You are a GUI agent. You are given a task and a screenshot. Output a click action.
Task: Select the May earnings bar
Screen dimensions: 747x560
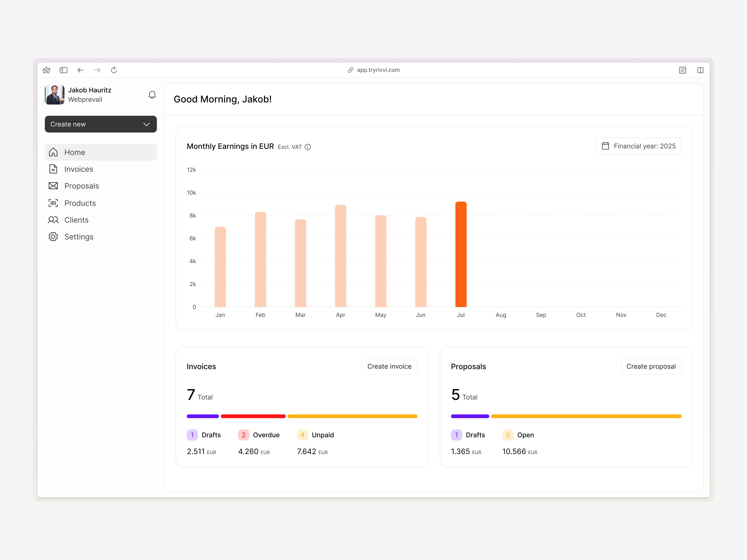381,261
